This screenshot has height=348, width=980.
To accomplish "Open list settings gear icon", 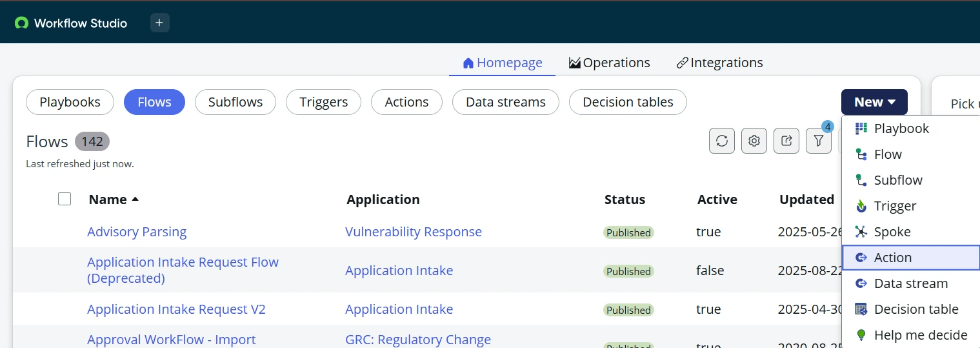I will click(x=754, y=141).
